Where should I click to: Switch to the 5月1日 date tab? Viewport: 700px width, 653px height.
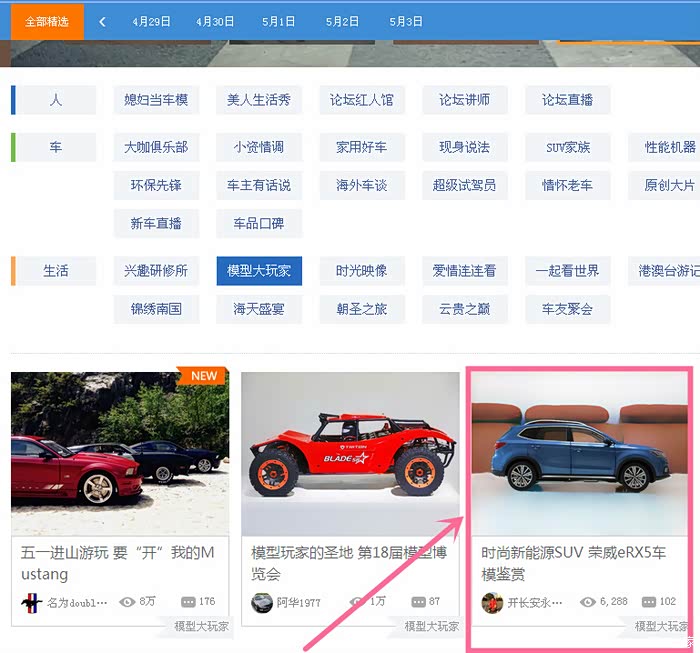[278, 21]
